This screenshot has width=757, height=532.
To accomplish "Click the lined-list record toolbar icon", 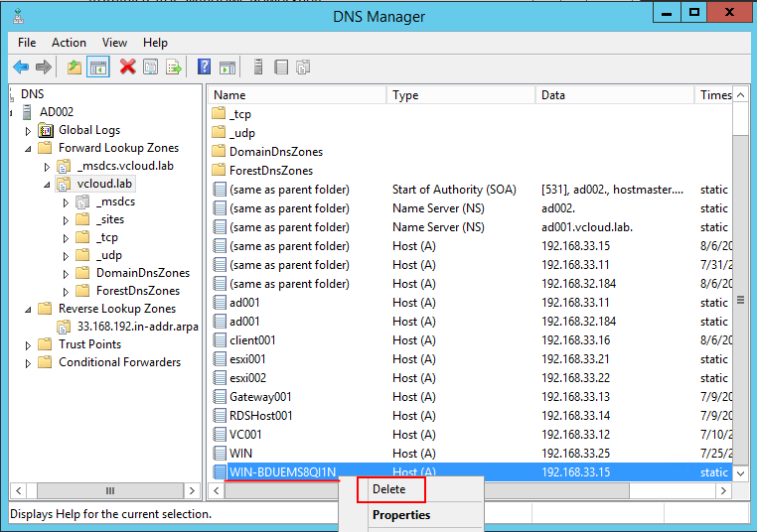I will [x=281, y=67].
